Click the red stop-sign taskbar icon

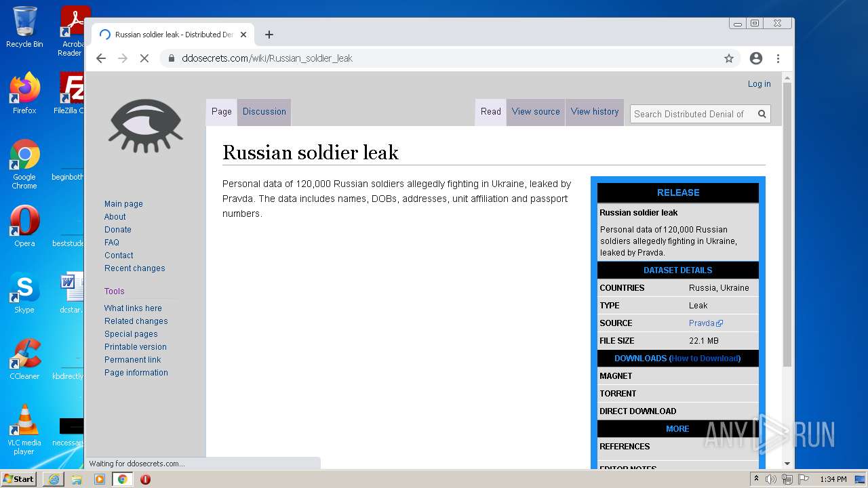(x=145, y=479)
